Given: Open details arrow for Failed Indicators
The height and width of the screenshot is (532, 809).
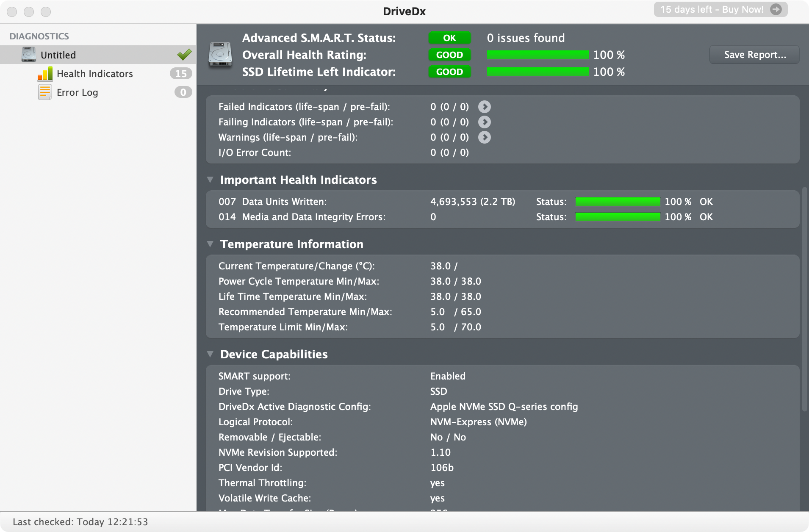Looking at the screenshot, I should tap(484, 107).
